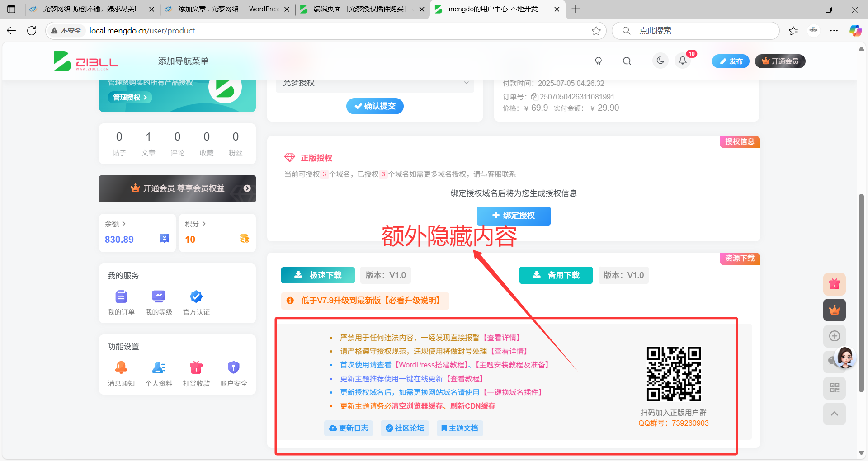
Task: Toggle dark mode moon icon
Action: coord(660,61)
